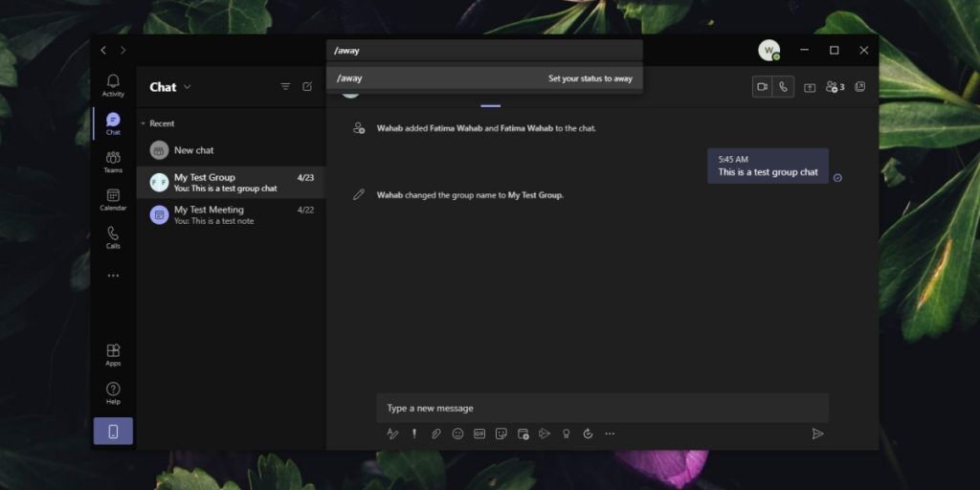The width and height of the screenshot is (980, 490).
Task: Insert a GIF into the message
Action: [479, 434]
